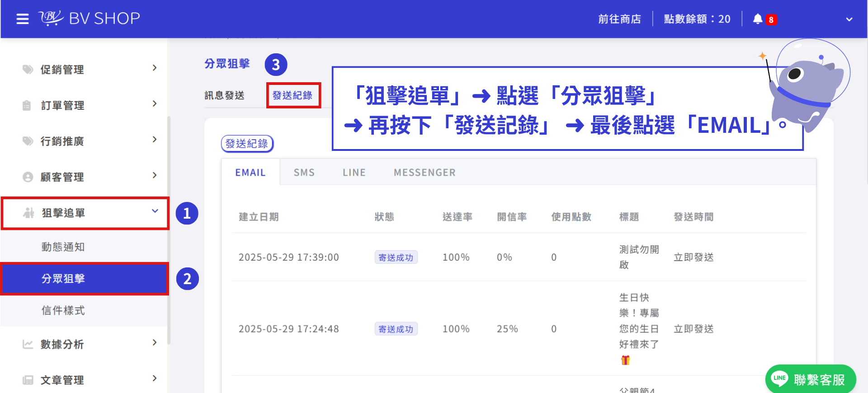The width and height of the screenshot is (868, 393).
Task: Click the 行銷推廣 tag icon
Action: click(28, 141)
